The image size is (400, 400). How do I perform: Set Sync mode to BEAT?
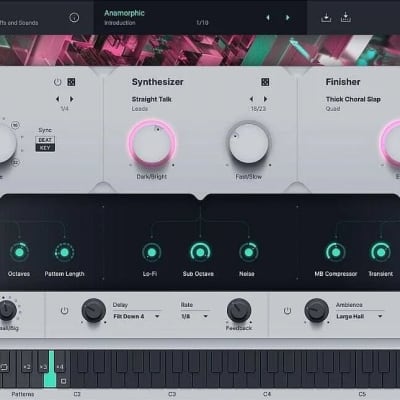[x=45, y=140]
